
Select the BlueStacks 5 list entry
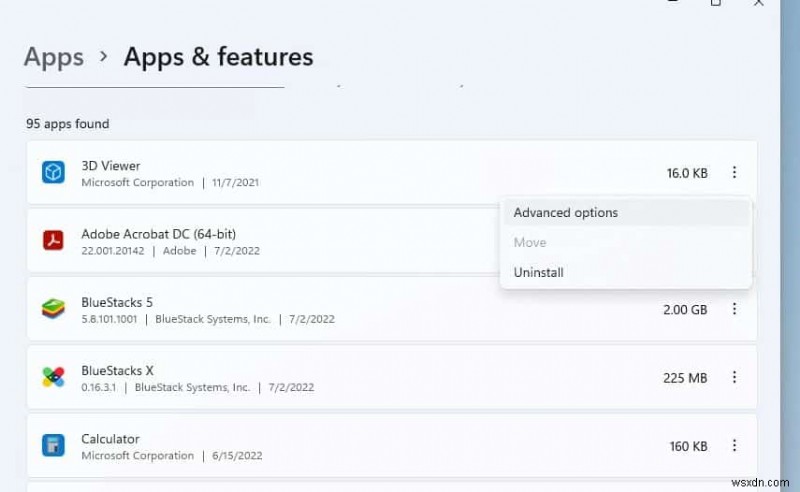[117, 302]
